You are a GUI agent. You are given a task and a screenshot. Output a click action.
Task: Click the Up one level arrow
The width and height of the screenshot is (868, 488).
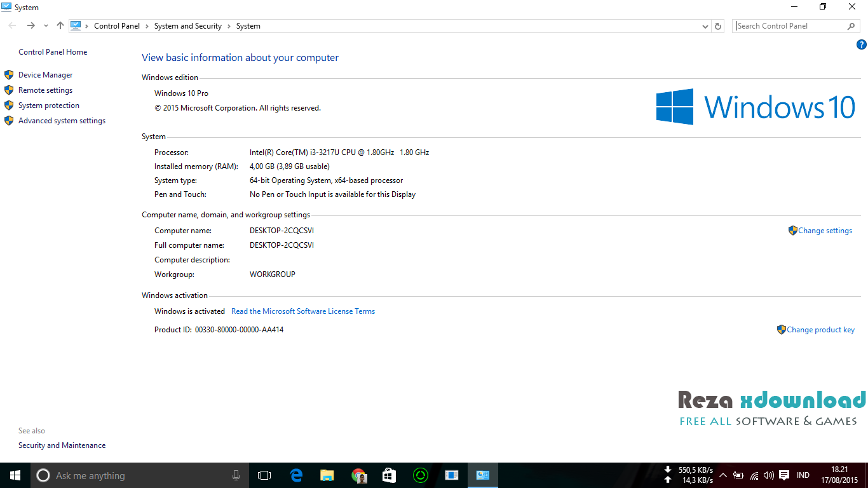(x=60, y=25)
